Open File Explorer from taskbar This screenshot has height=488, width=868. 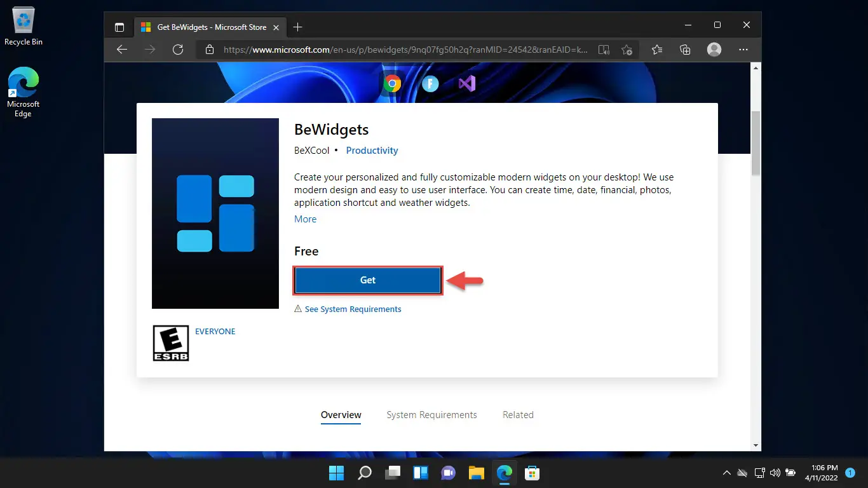pyautogui.click(x=476, y=473)
